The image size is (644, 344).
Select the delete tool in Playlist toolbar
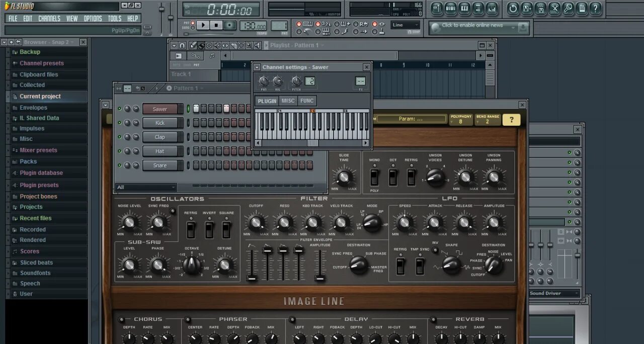click(209, 45)
